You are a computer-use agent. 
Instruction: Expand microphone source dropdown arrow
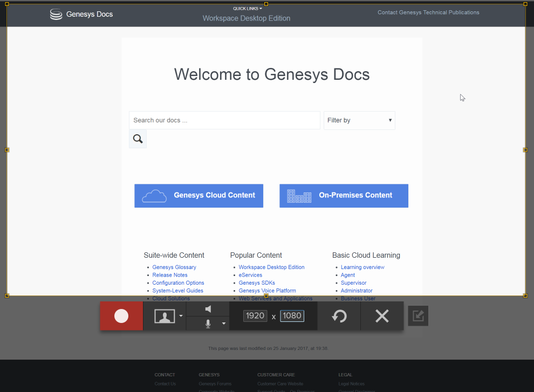[223, 324]
